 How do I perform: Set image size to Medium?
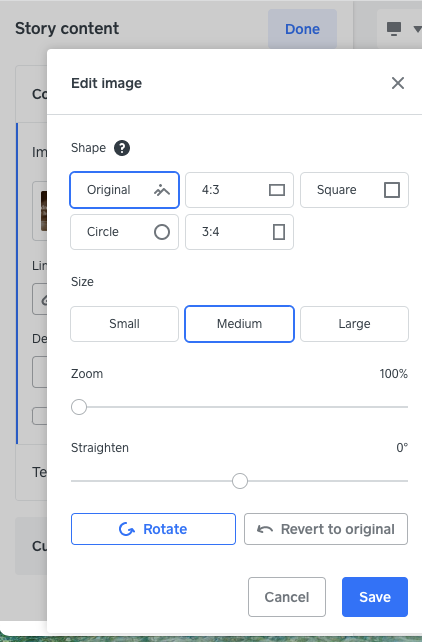tap(239, 324)
